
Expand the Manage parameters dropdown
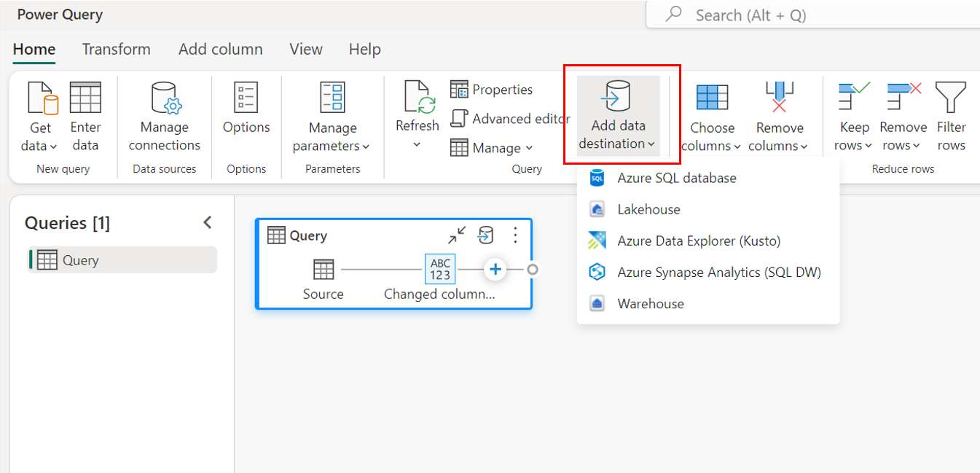pyautogui.click(x=332, y=146)
